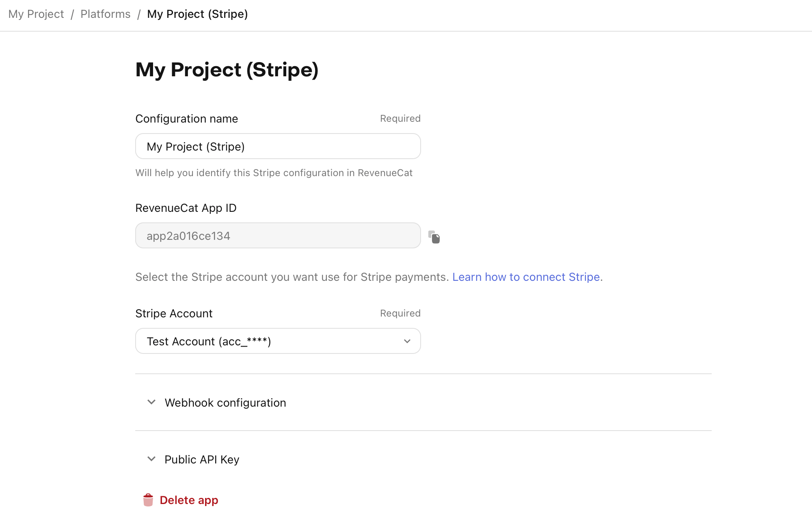Screen dimensions: 812x530
Task: Click the Webhook configuration chevron icon
Action: coord(151,402)
